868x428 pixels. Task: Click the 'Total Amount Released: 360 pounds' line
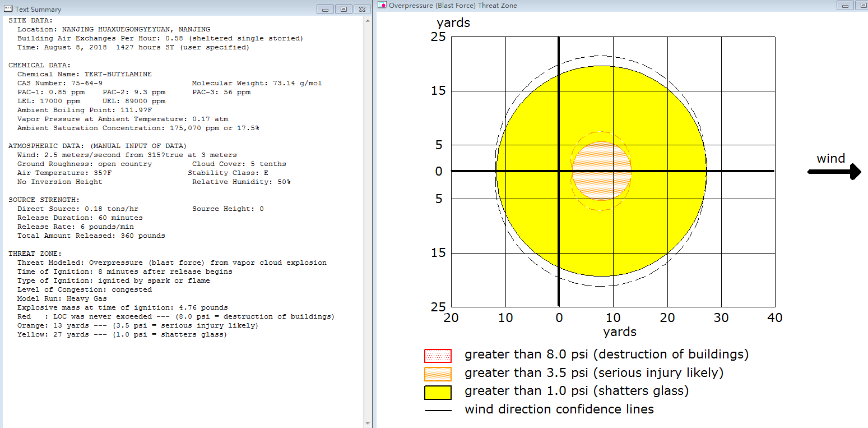[91, 236]
